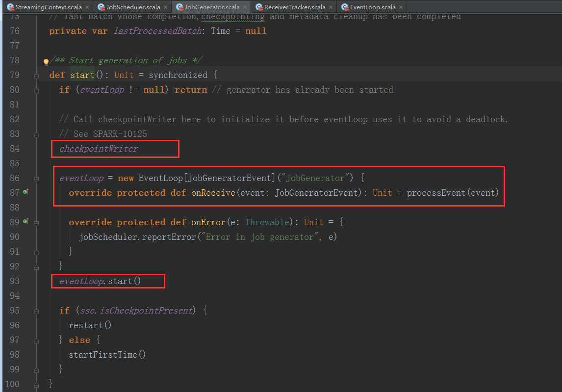The image size is (562, 392).
Task: Click the Scala file icon on the StreamingContext.scala tab
Action: [10, 7]
